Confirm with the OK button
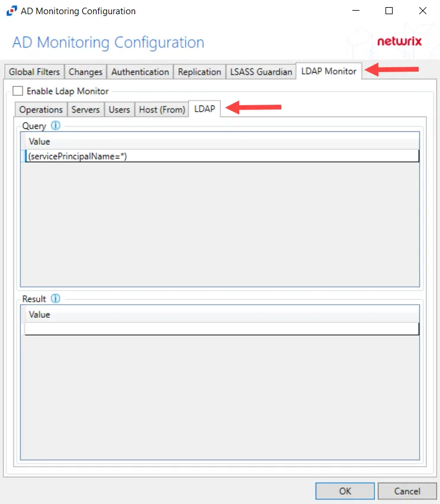Viewport: 440px width, 504px height. pos(345,491)
